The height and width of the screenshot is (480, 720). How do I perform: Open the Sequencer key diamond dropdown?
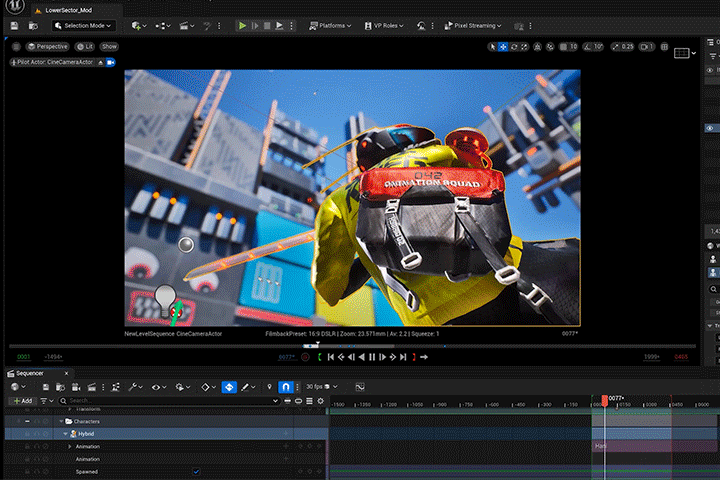coord(208,387)
